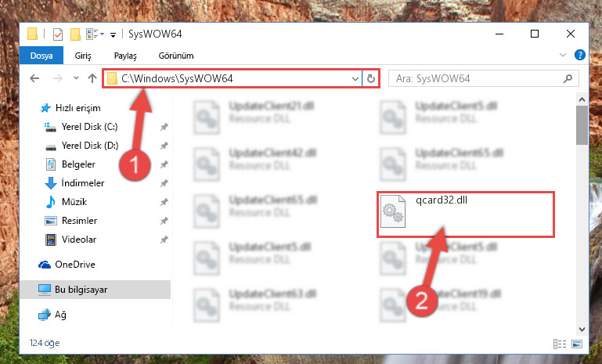Switch to the Görünüm ribbon tab
Screen dimensions: 602x364
click(x=176, y=56)
